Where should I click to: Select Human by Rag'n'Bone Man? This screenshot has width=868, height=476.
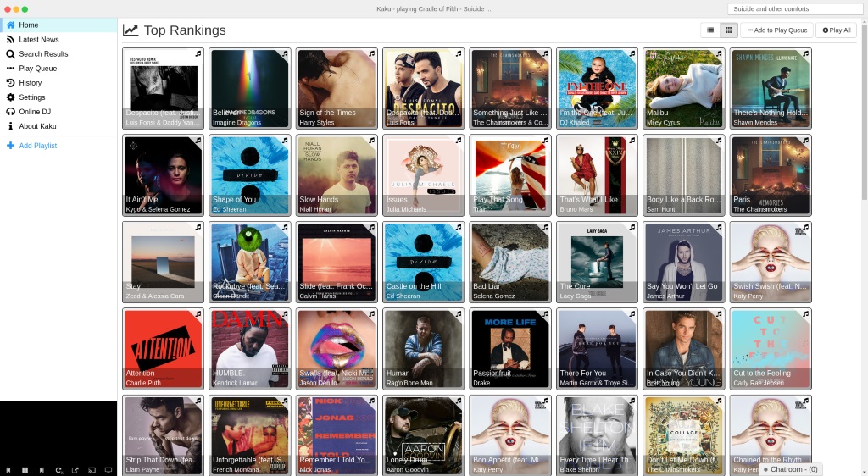point(424,349)
